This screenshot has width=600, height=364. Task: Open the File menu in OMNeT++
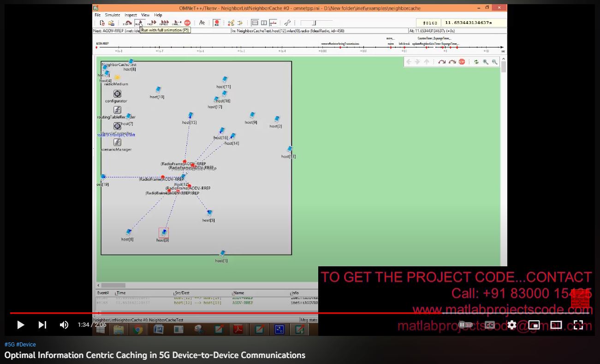[x=97, y=15]
